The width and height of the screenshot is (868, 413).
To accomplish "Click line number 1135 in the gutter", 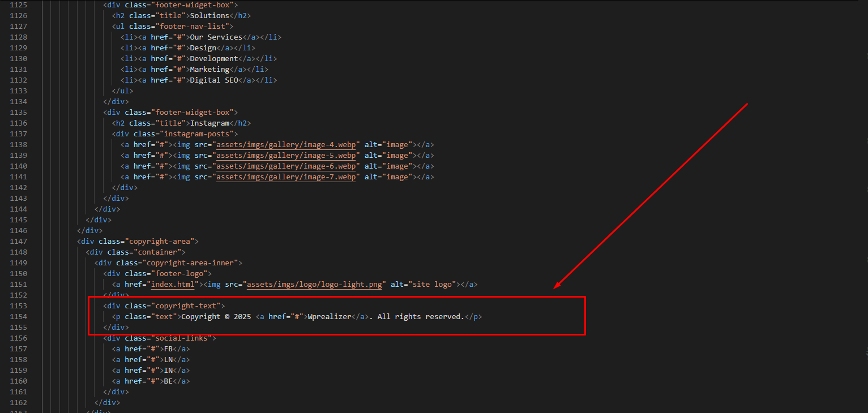I will 18,113.
